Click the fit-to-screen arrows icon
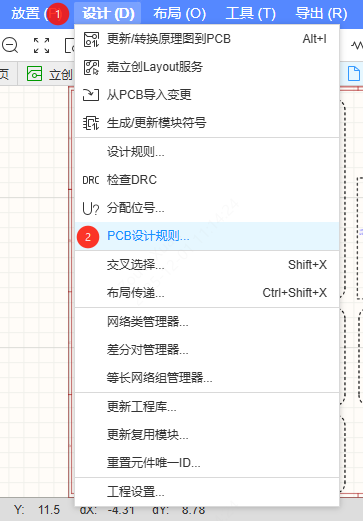Viewport: 363px width, 521px height. (x=42, y=45)
